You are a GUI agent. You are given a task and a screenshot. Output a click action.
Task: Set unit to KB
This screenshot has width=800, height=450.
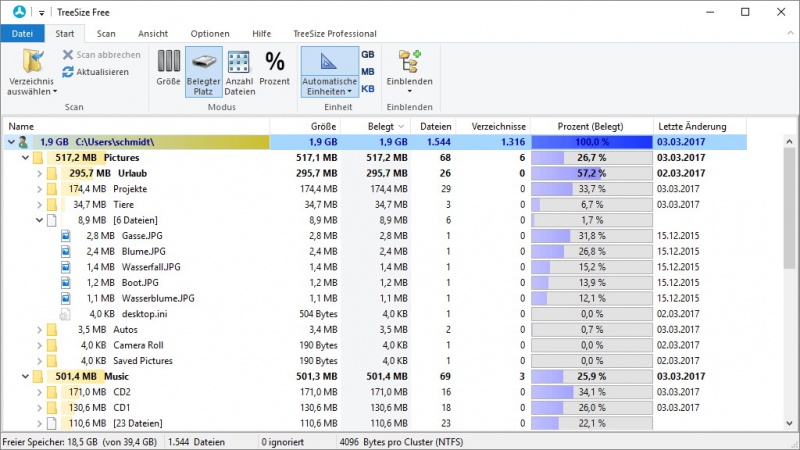point(367,89)
